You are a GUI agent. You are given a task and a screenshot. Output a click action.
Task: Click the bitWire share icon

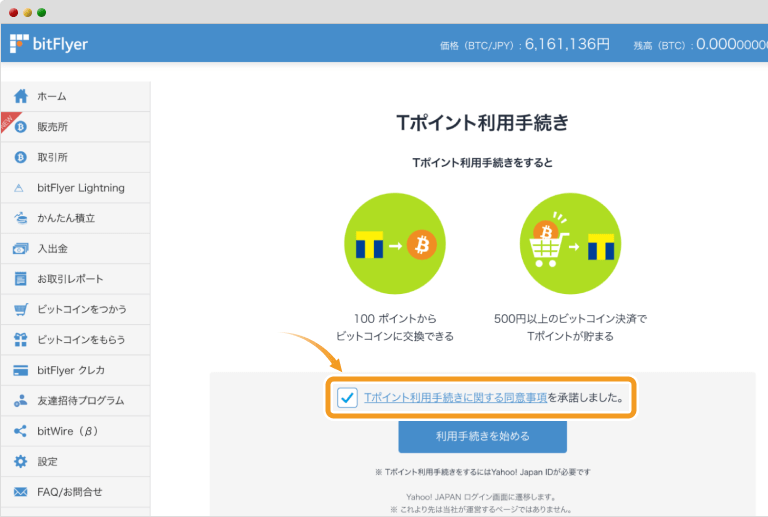21,431
